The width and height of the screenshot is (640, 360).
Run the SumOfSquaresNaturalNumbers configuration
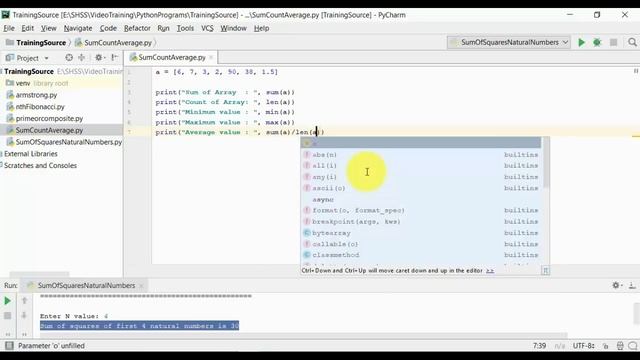(581, 42)
